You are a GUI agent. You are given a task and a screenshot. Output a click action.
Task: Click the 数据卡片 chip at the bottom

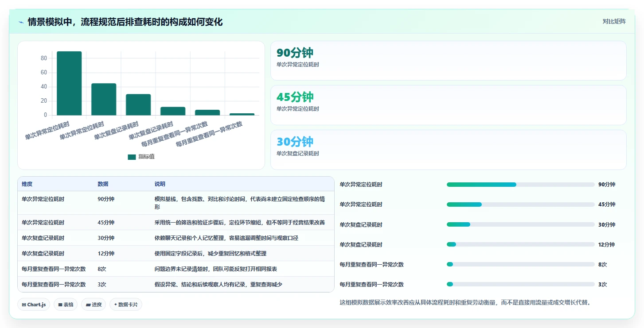pos(126,305)
